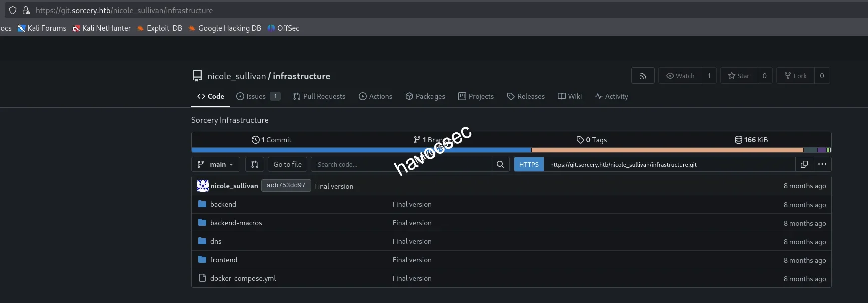This screenshot has height=303, width=868.
Task: Click the search magnifier icon button
Action: 500,164
